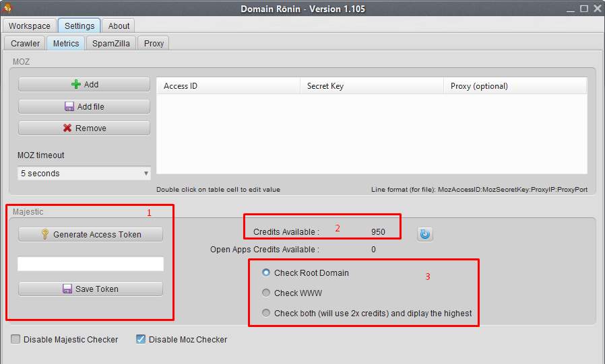Image resolution: width=605 pixels, height=364 pixels.
Task: Click the MOZ timeout label
Action: tap(41, 155)
